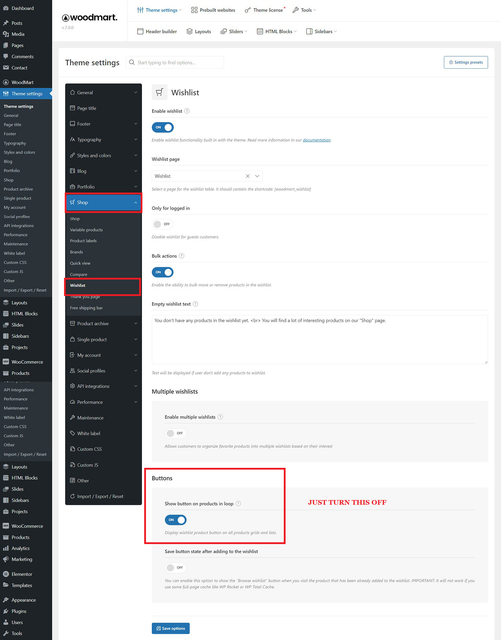The width and height of the screenshot is (501, 640).
Task: Click the Users icon in admin sidebar
Action: tap(6, 622)
